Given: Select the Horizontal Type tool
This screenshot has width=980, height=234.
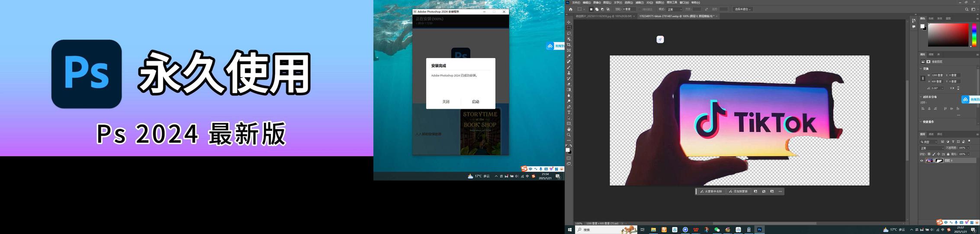Looking at the screenshot, I should pos(569,112).
